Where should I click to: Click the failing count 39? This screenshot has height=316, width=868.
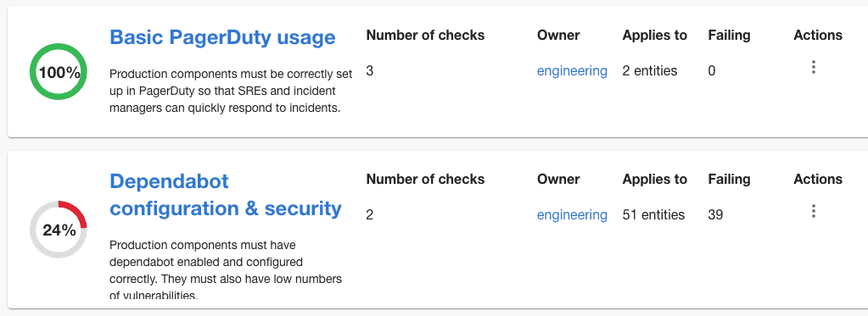tap(715, 214)
